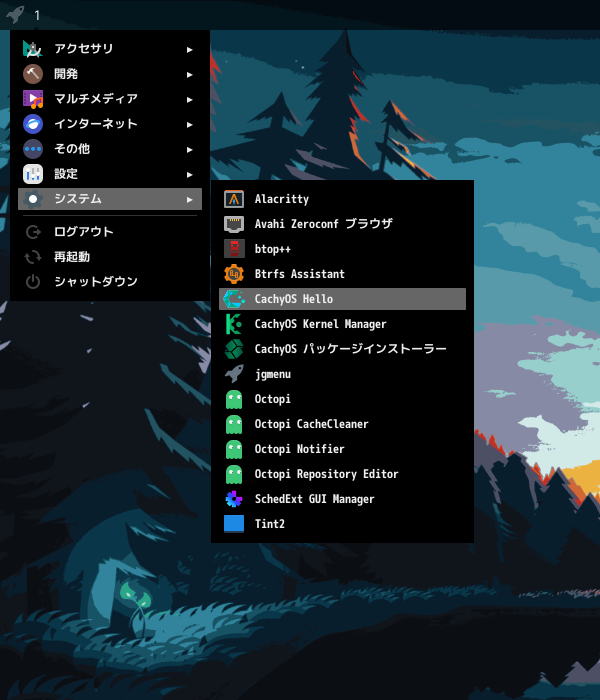Click the 開発 hammer icon
Viewport: 600px width, 700px height.
pyautogui.click(x=33, y=74)
